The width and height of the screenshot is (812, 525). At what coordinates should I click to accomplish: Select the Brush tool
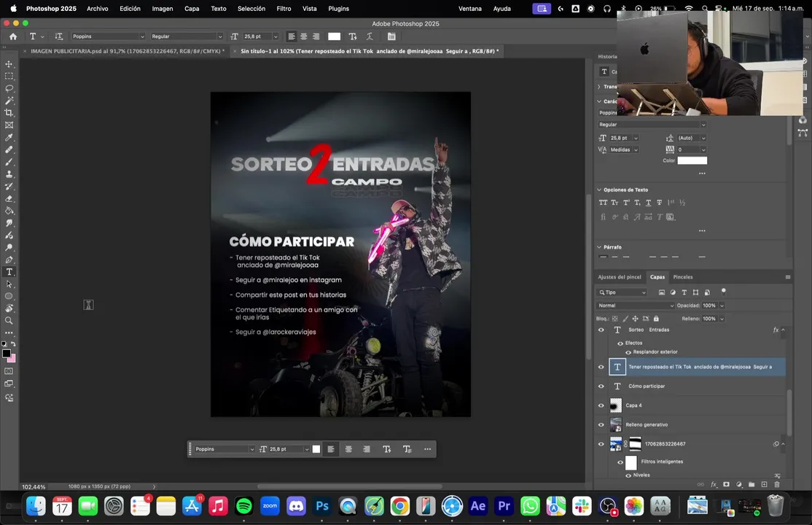click(9, 162)
